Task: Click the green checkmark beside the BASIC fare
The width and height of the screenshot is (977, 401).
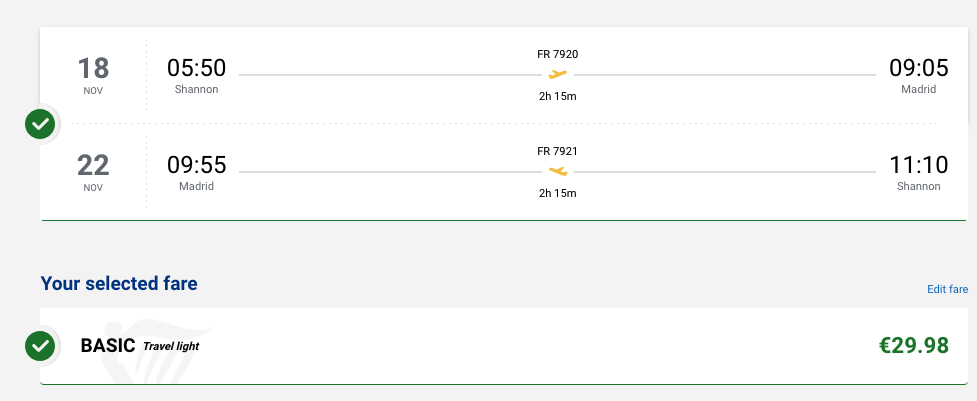Action: 40,346
